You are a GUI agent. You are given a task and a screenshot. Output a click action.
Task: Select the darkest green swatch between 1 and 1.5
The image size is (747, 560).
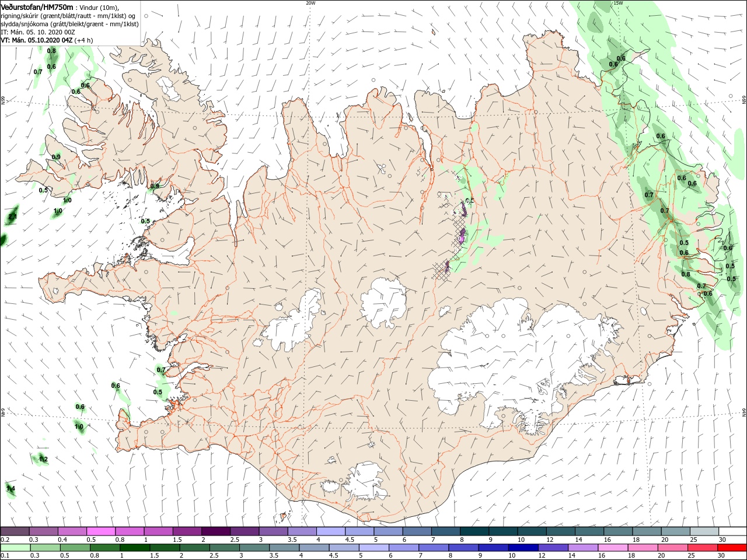click(x=135, y=548)
